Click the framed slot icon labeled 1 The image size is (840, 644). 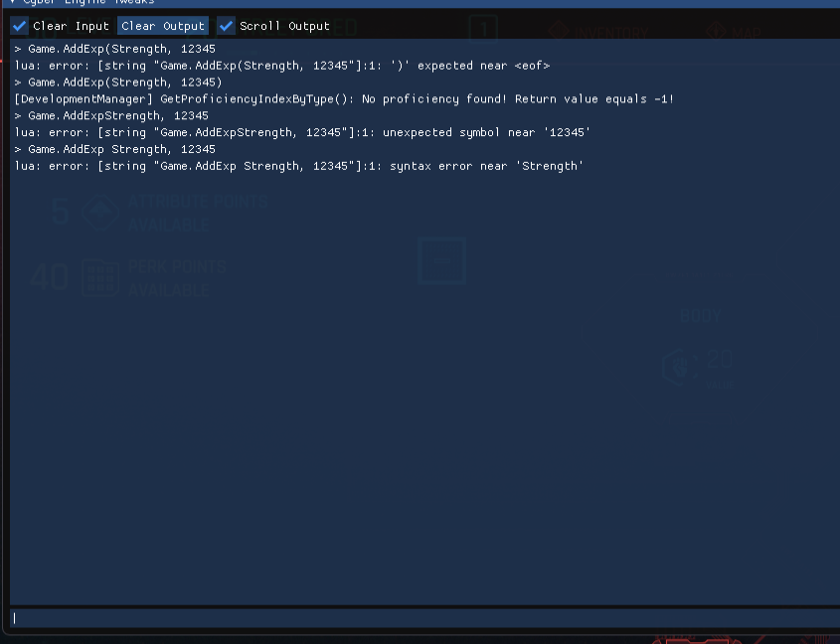483,30
